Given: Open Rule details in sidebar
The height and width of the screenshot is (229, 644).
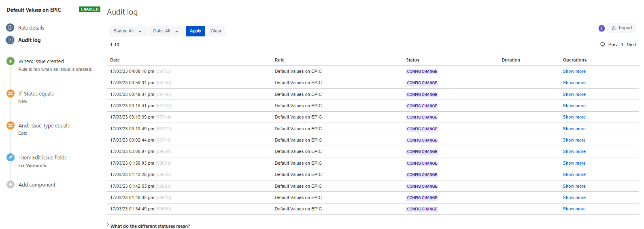Looking at the screenshot, I should tap(31, 28).
